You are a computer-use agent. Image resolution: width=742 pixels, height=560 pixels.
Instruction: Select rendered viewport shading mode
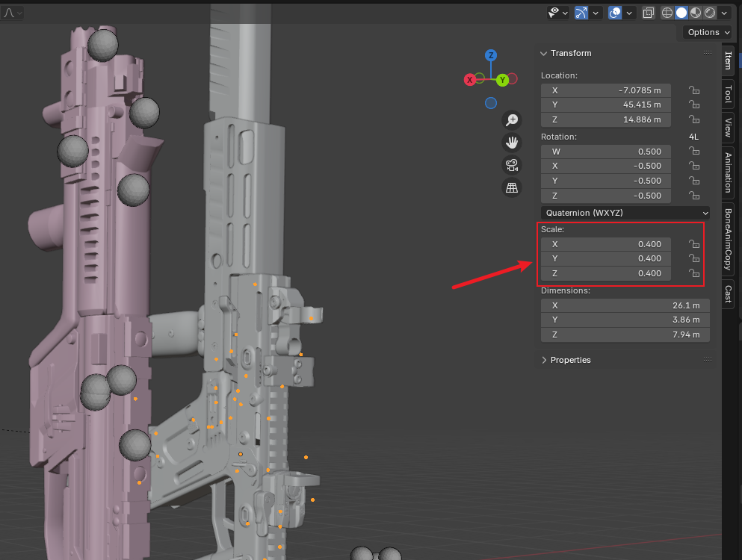tap(710, 13)
